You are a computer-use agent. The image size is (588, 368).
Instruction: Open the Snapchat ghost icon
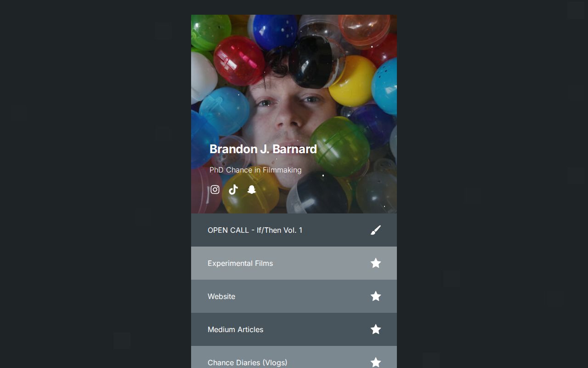click(251, 190)
